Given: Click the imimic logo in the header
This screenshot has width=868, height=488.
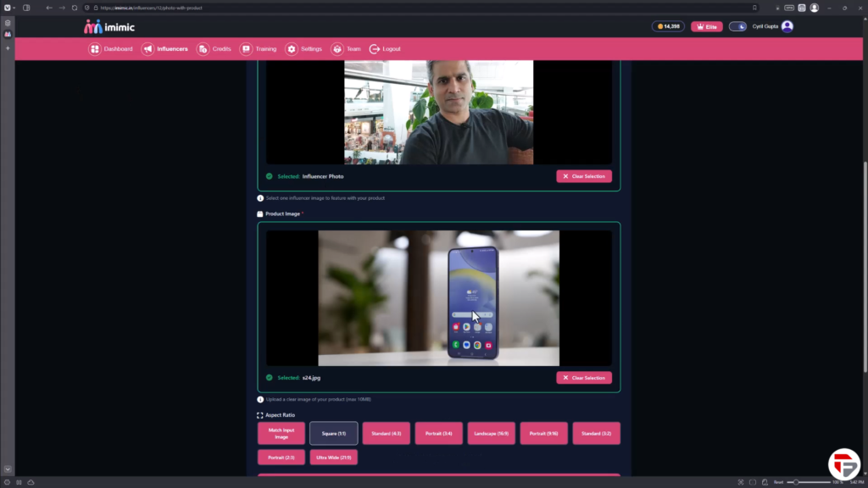Looking at the screenshot, I should [x=109, y=26].
